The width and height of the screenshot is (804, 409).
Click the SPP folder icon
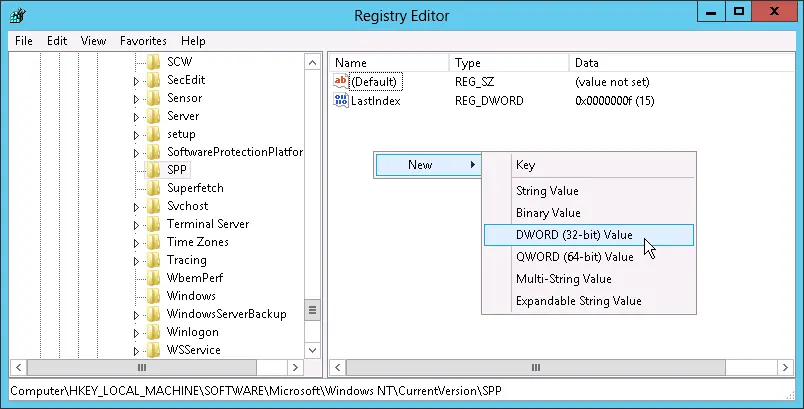pyautogui.click(x=153, y=170)
